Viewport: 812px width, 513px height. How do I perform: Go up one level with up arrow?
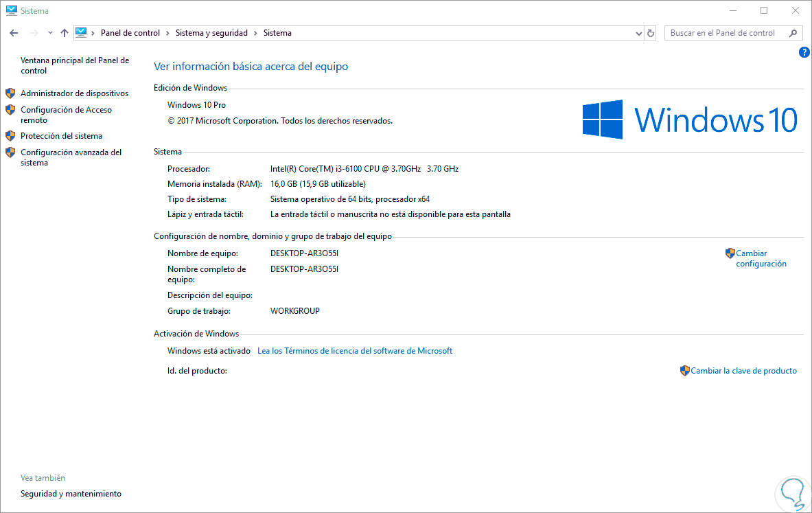click(x=65, y=33)
